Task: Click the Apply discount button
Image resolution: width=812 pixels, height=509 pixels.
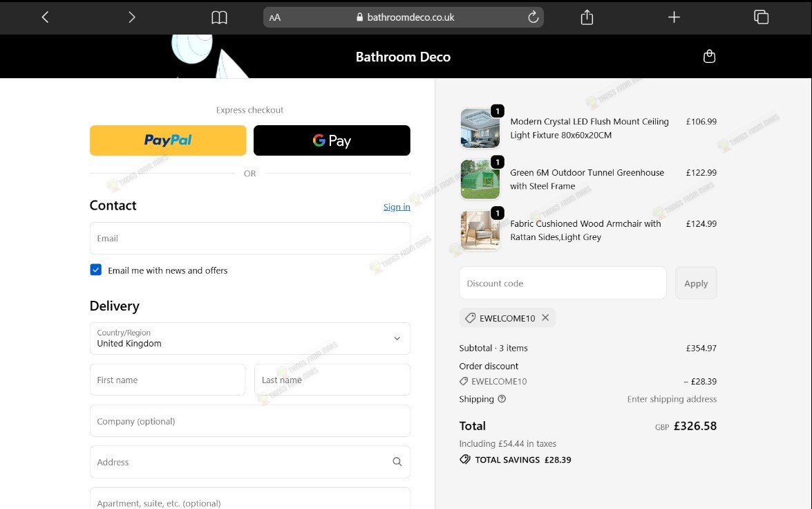Action: 696,283
